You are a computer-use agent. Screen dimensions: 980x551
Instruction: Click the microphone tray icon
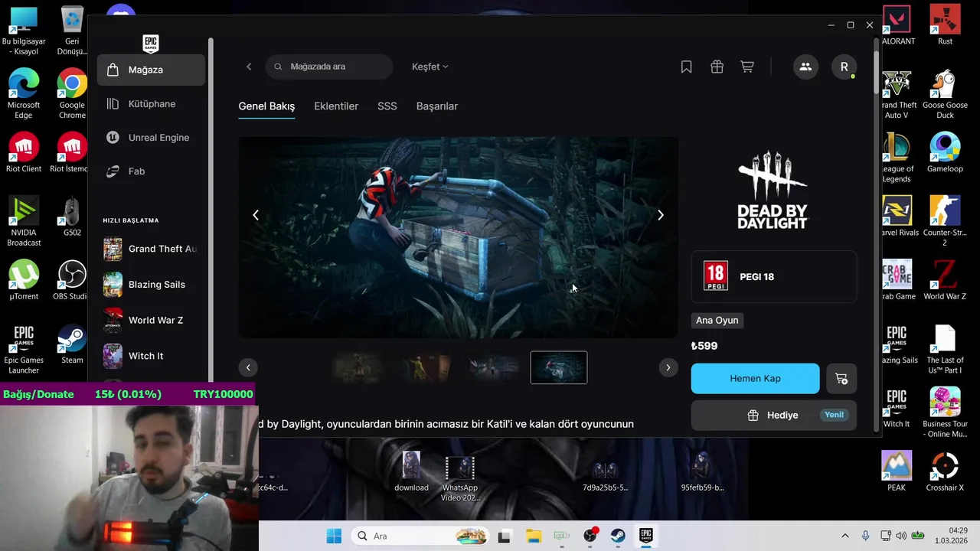[x=866, y=536]
